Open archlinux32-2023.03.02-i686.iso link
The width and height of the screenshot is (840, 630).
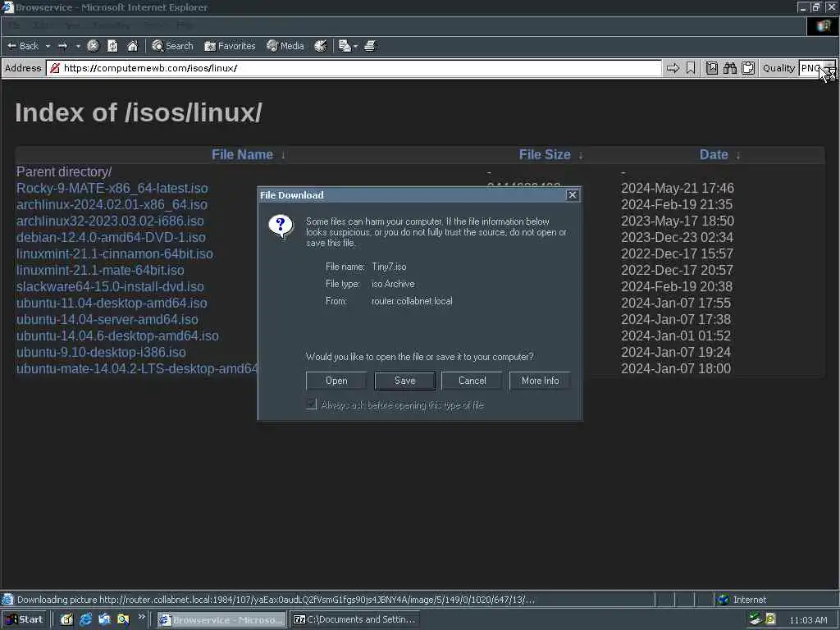tap(110, 221)
